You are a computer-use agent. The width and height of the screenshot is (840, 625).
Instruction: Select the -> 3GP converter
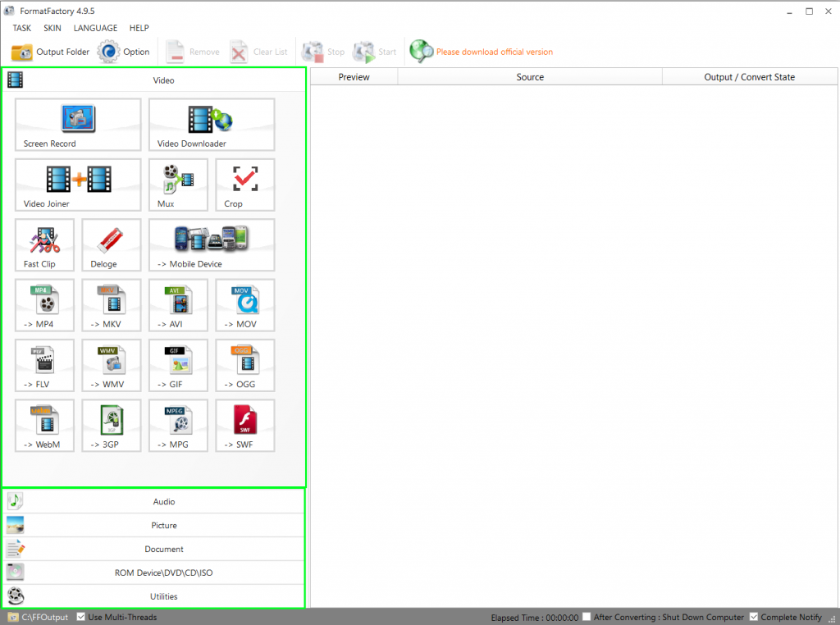(x=112, y=426)
